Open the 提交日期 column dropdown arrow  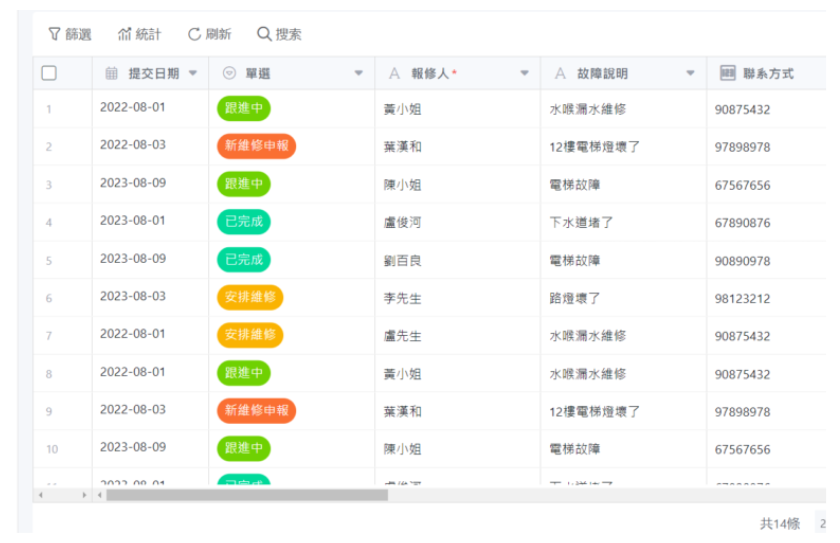pos(193,73)
